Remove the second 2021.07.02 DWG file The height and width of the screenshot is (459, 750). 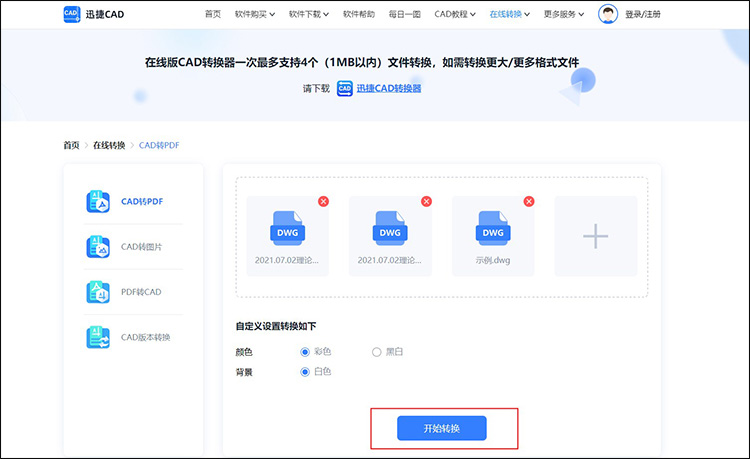[x=426, y=201]
